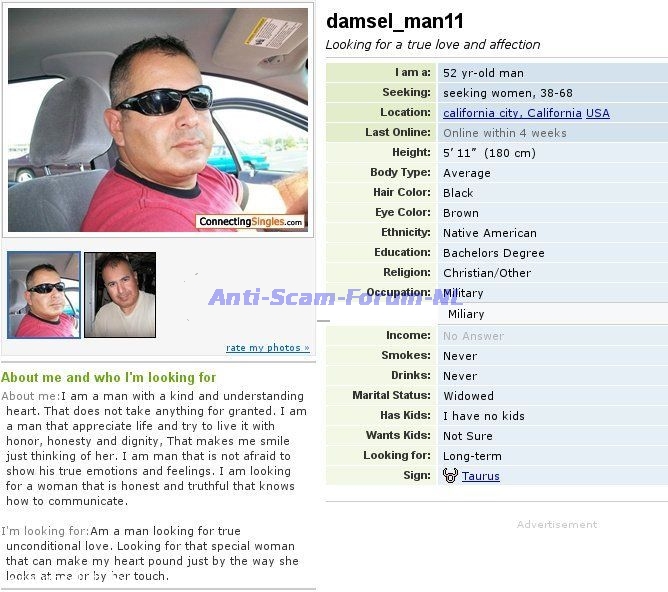Click the Looking for value Long-term
Image resolution: width=668 pixels, height=592 pixels.
(472, 456)
